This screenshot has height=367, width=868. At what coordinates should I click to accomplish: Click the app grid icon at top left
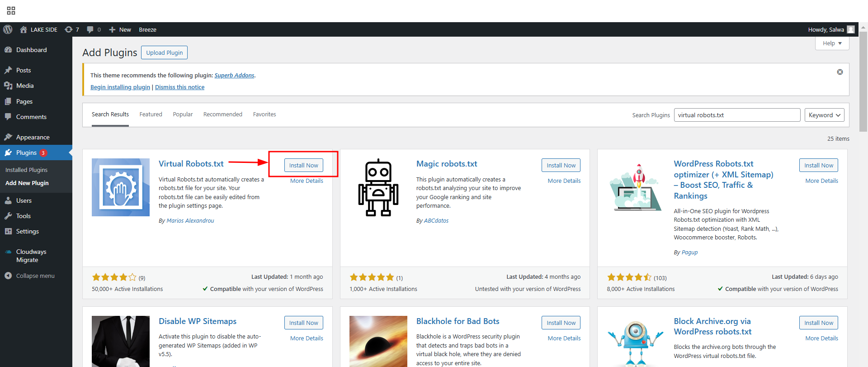point(11,10)
